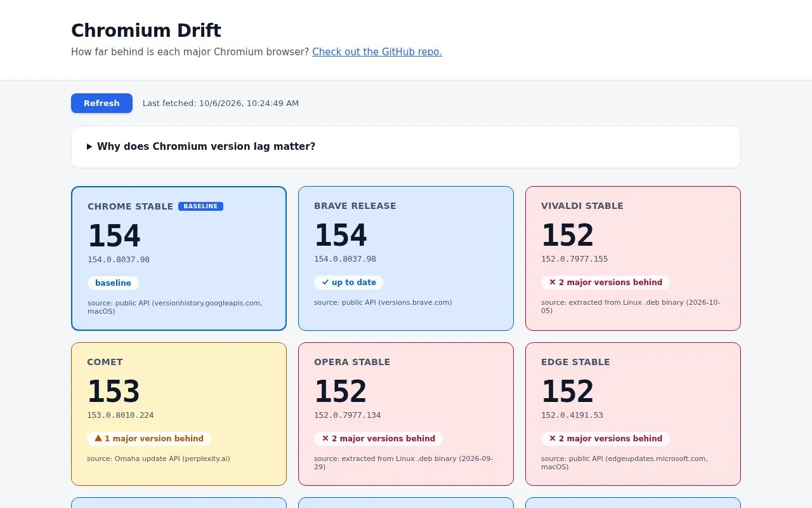Select the 'OPERA STABLE' card heading
The image size is (812, 508).
click(352, 362)
